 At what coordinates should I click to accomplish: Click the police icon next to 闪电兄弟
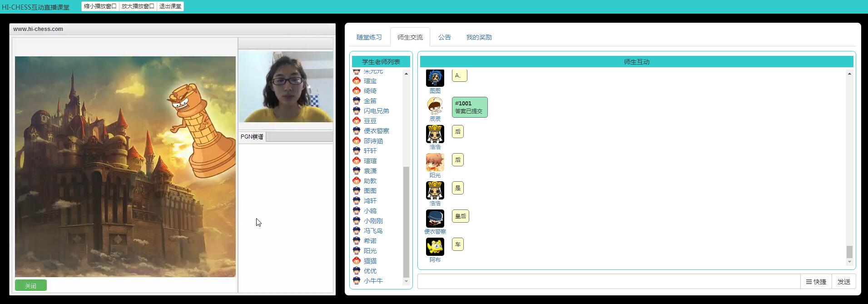(357, 111)
